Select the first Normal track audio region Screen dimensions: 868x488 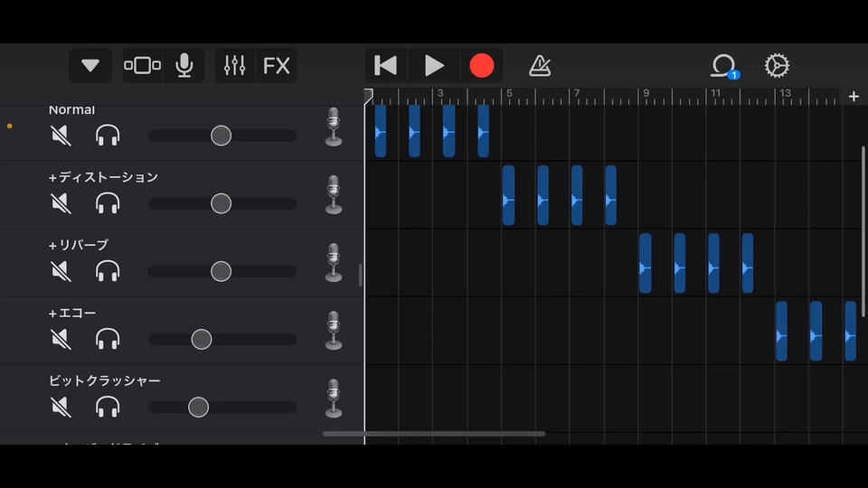(x=381, y=131)
